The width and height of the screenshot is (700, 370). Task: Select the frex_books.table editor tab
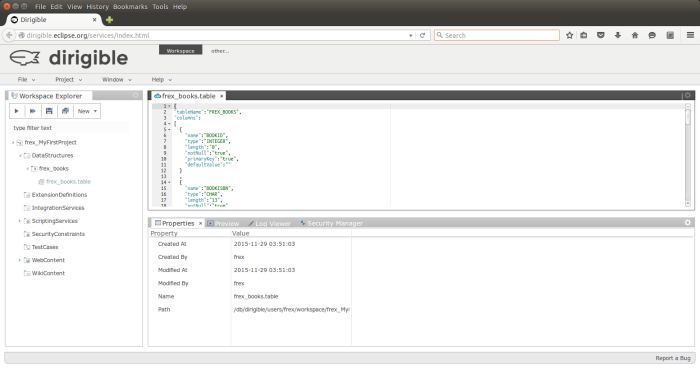coord(188,96)
